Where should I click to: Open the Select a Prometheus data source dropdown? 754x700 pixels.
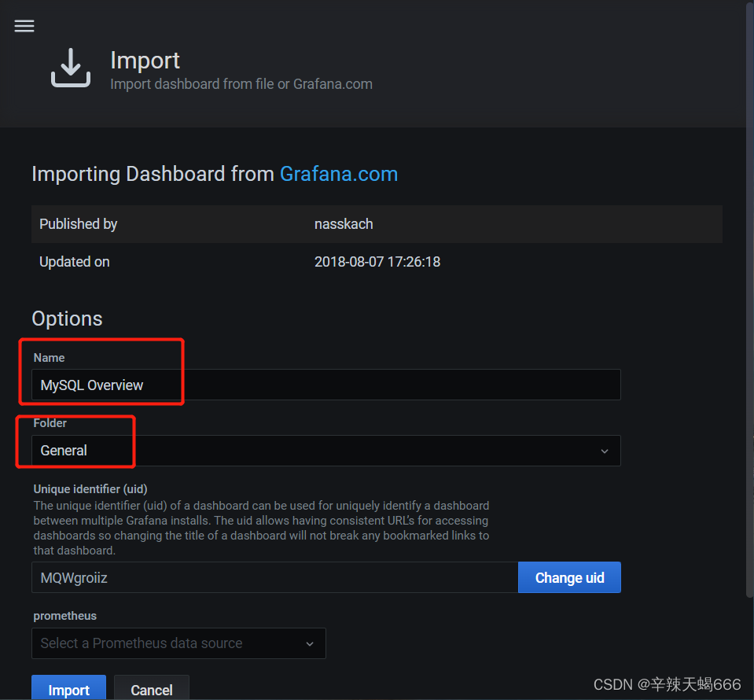pyautogui.click(x=178, y=643)
